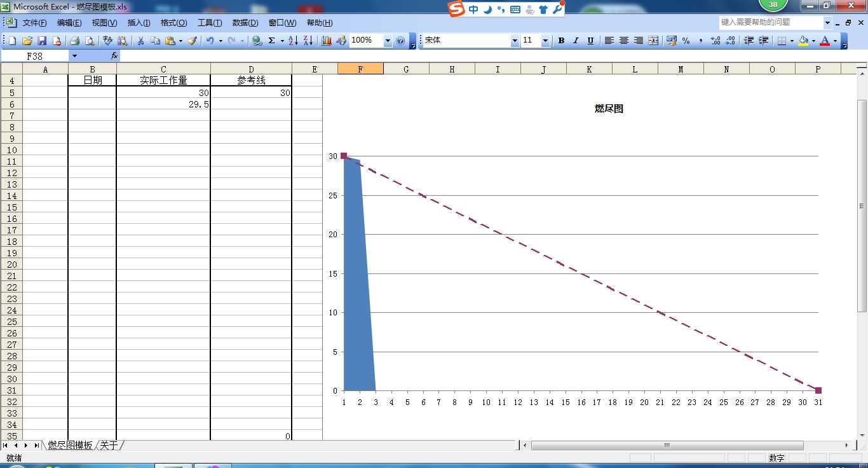Save the workbook with the floppy icon

[x=42, y=41]
